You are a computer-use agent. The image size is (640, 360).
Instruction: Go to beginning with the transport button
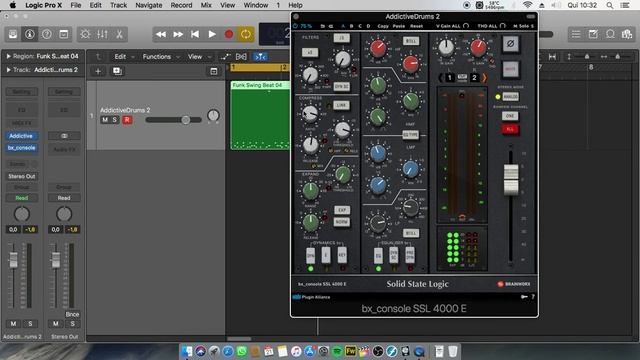(195, 34)
